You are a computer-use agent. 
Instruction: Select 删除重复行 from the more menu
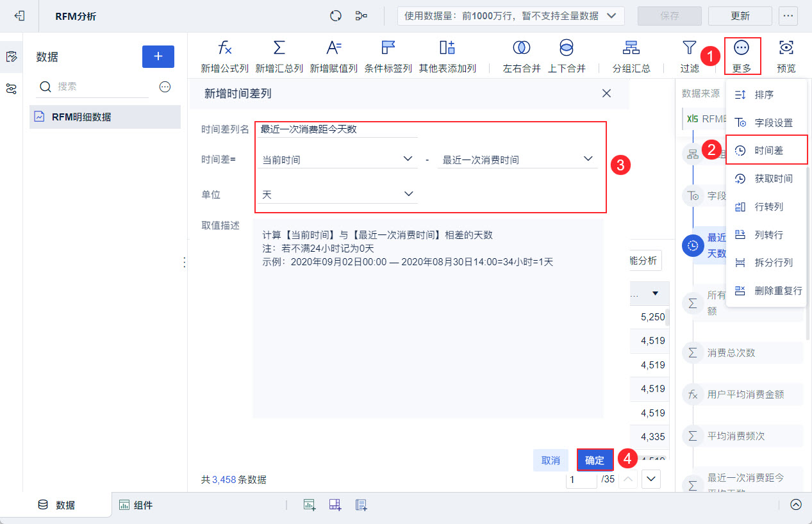point(766,290)
